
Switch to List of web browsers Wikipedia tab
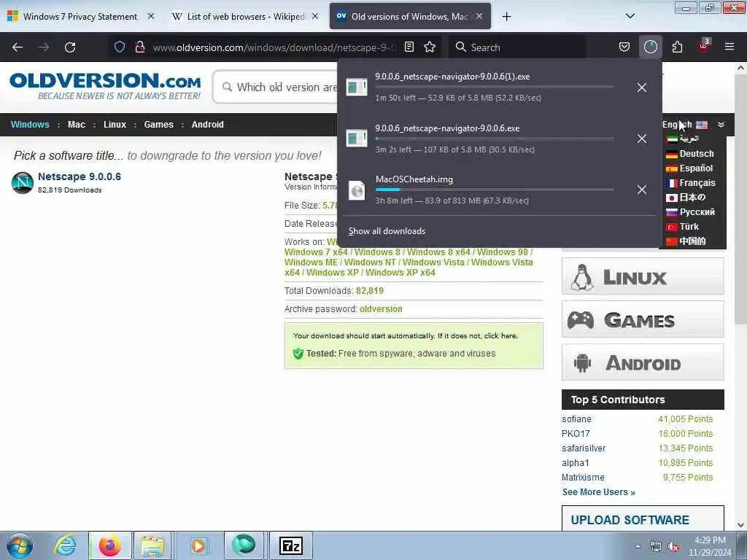[x=246, y=17]
